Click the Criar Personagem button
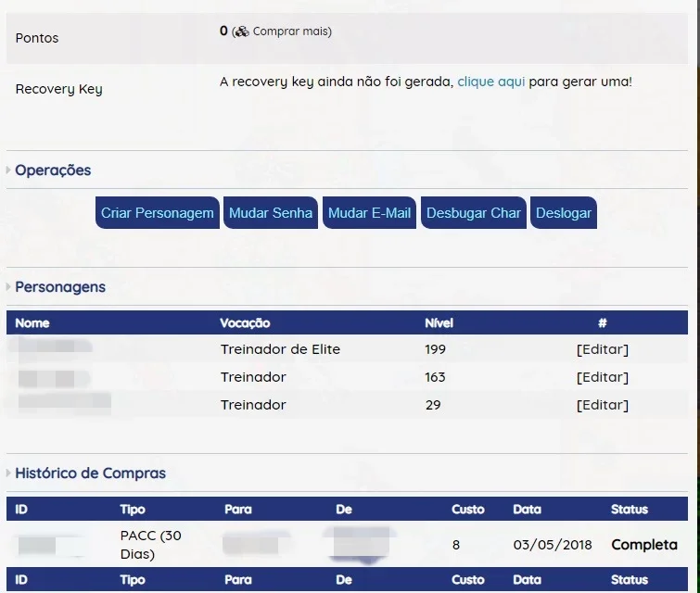Image resolution: width=700 pixels, height=593 pixels. point(157,213)
